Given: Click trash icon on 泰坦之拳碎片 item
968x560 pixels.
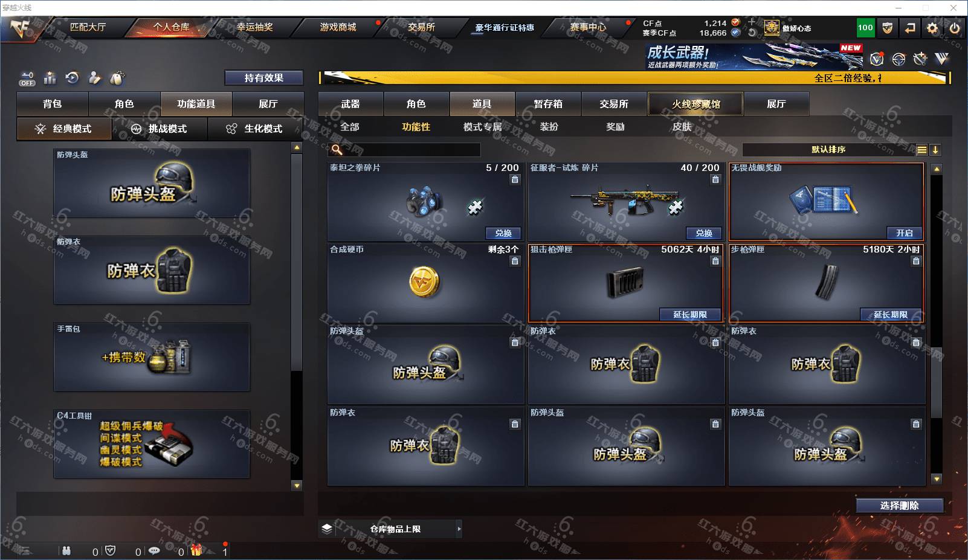Looking at the screenshot, I should coord(515,179).
